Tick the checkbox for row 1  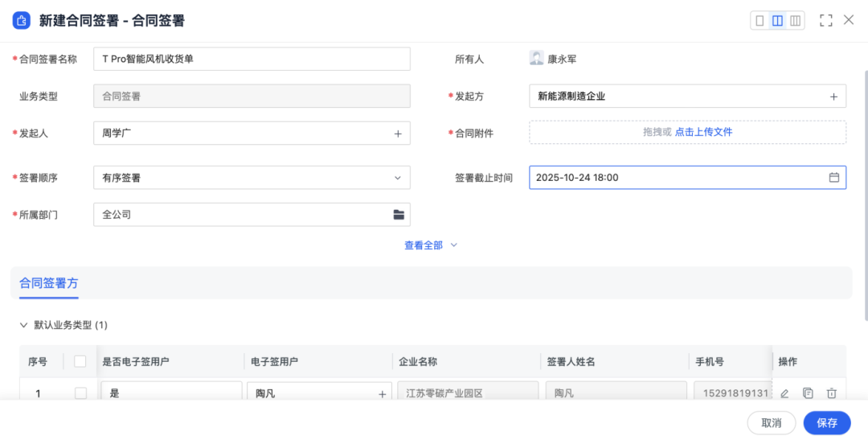click(x=80, y=393)
